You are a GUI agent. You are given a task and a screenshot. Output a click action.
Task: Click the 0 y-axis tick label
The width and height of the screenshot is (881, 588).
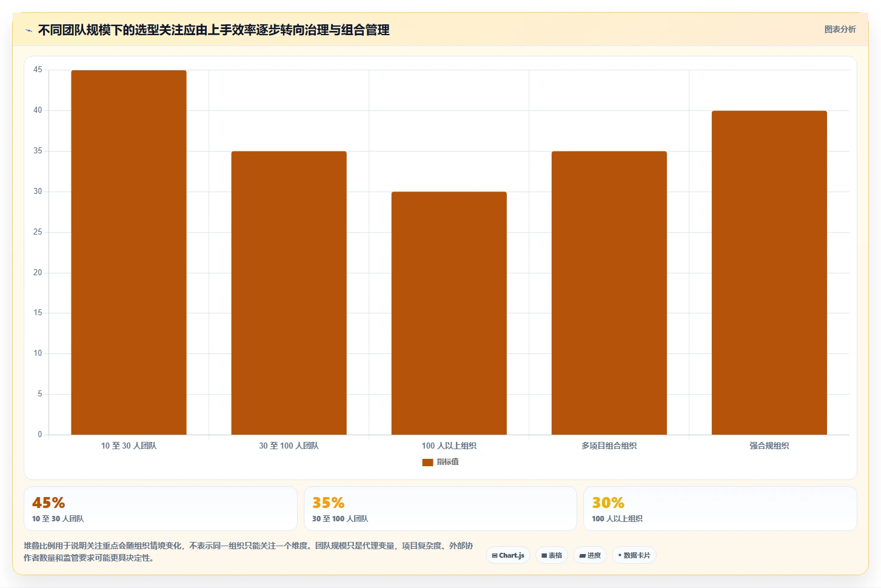click(40, 435)
